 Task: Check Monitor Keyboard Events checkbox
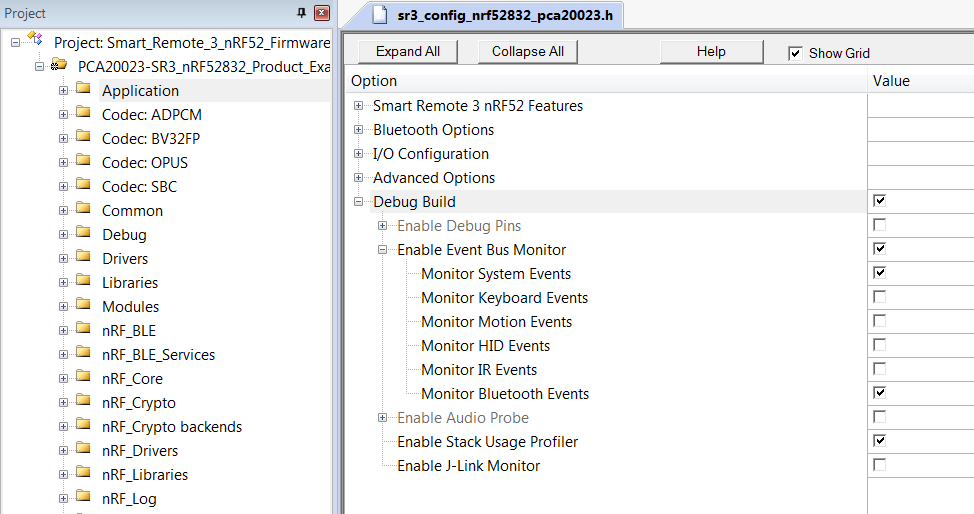[x=879, y=296]
